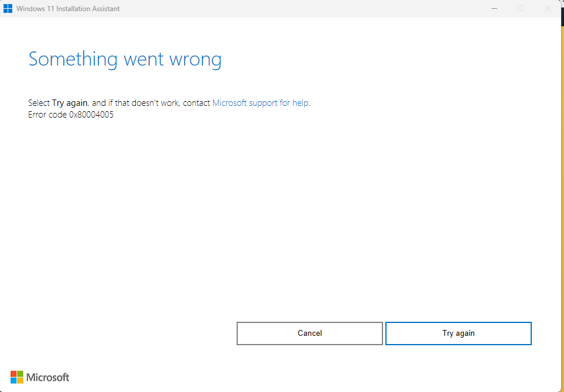Close the Windows 11 Installation Assistant

point(547,9)
